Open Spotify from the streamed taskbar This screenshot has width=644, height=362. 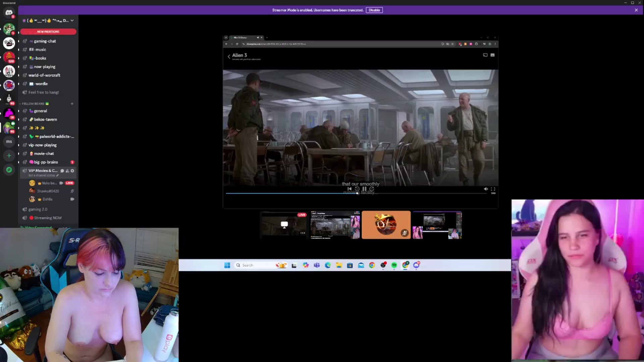pyautogui.click(x=394, y=265)
